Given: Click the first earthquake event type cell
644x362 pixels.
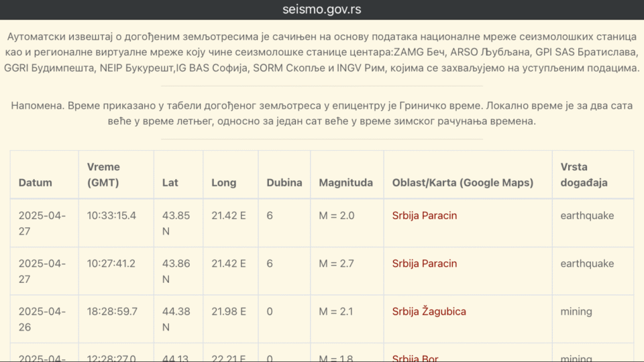Looking at the screenshot, I should pos(586,216).
